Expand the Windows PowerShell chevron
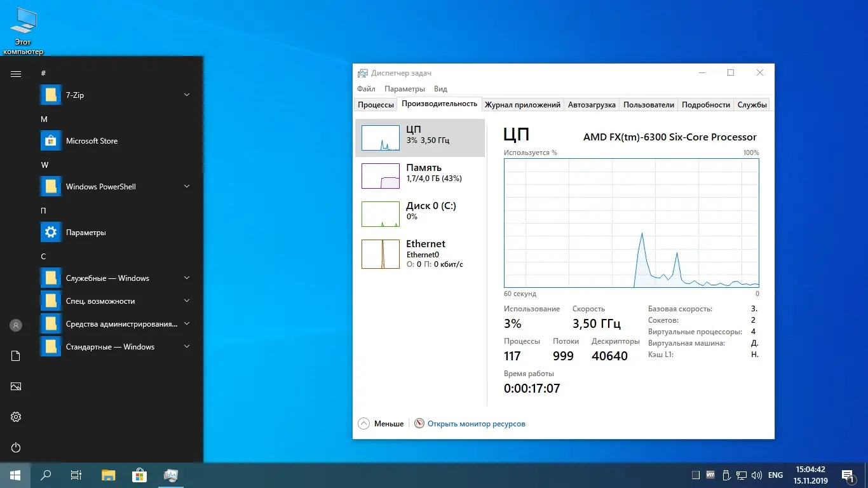Image resolution: width=868 pixels, height=488 pixels. (186, 186)
